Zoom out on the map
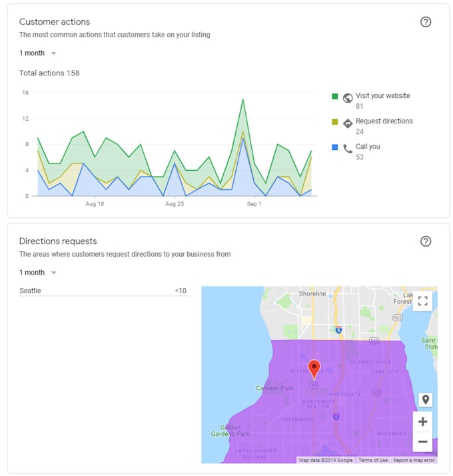 [422, 441]
